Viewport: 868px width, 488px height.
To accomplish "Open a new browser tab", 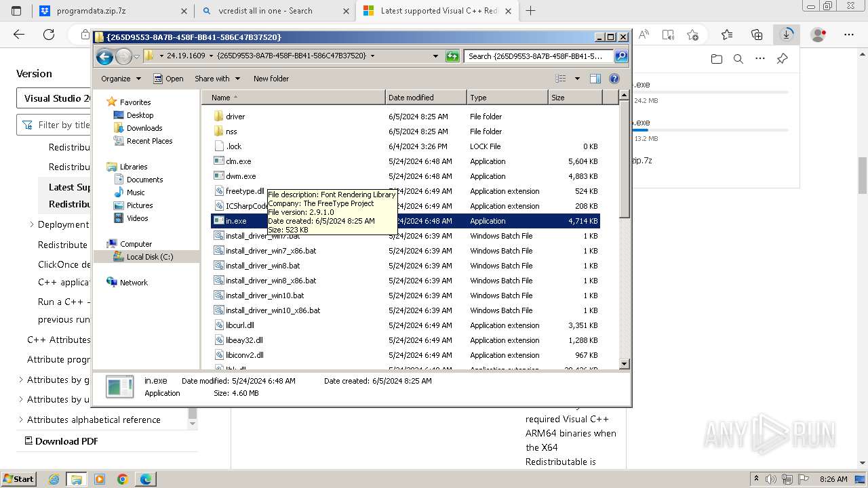I will (530, 11).
